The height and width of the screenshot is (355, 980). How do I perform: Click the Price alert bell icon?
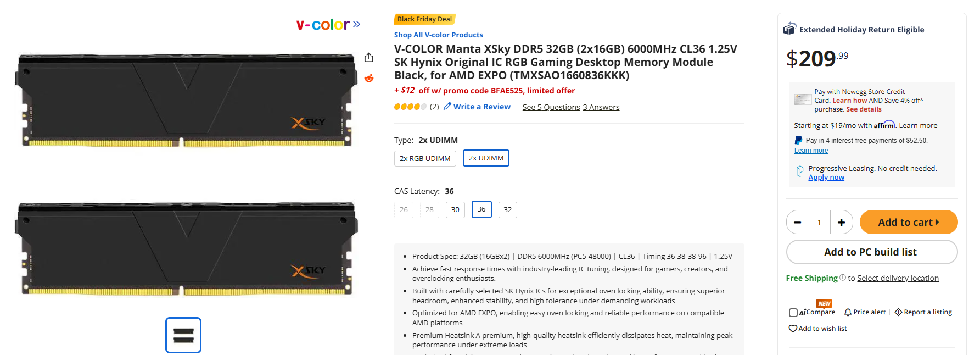tap(848, 312)
